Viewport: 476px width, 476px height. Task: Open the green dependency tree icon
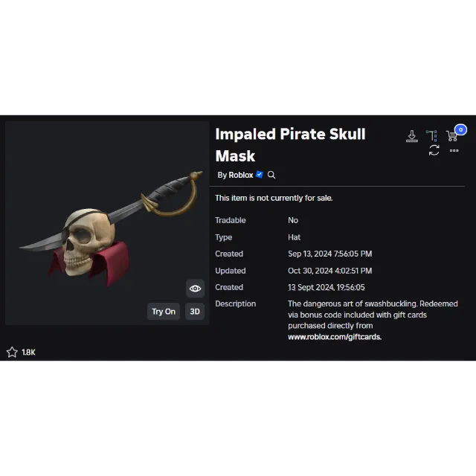[431, 135]
